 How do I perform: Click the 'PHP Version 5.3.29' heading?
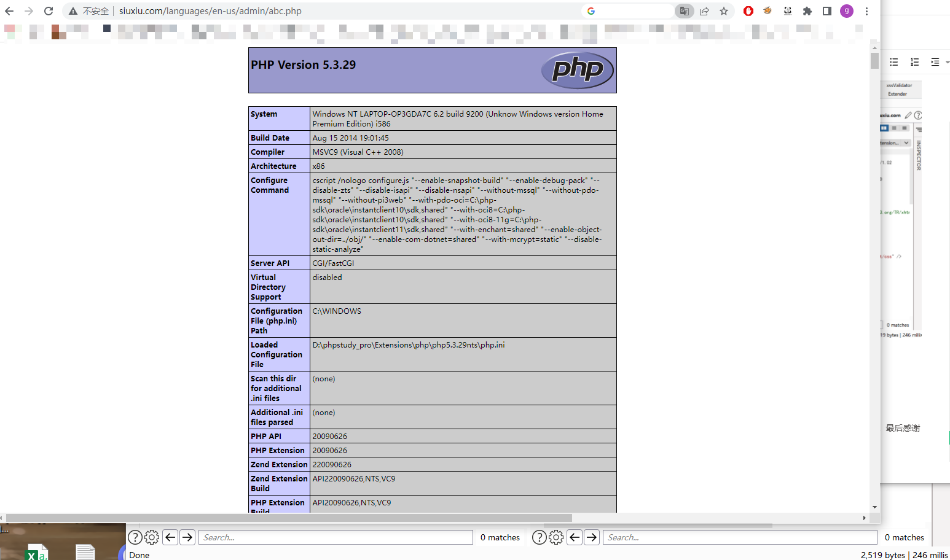click(303, 65)
